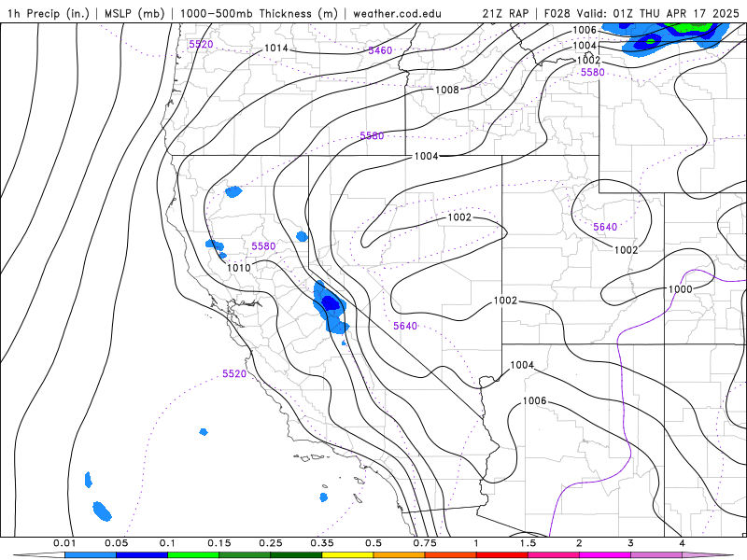
Task: Click the legend value 0.01
Action: click(64, 543)
